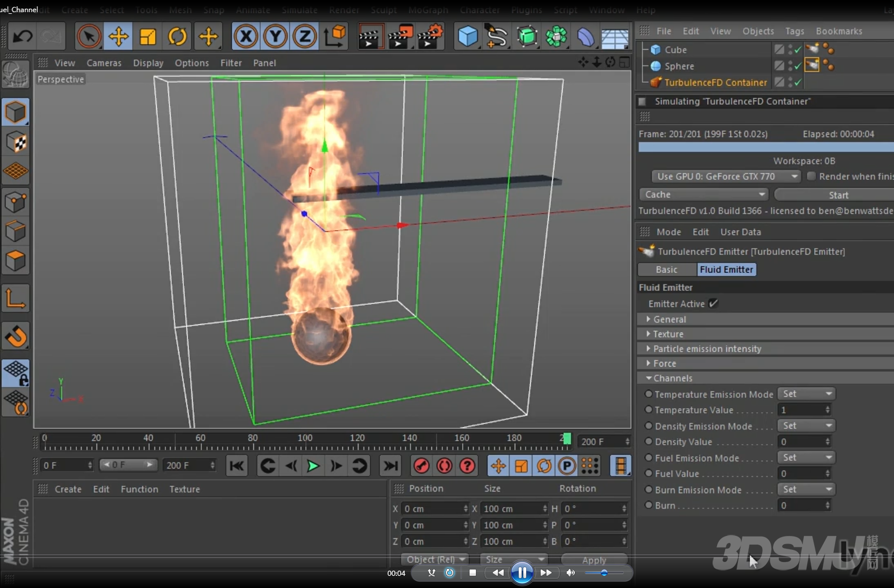The height and width of the screenshot is (588, 894).
Task: Open Burn Emission Mode dropdown
Action: [x=807, y=489]
